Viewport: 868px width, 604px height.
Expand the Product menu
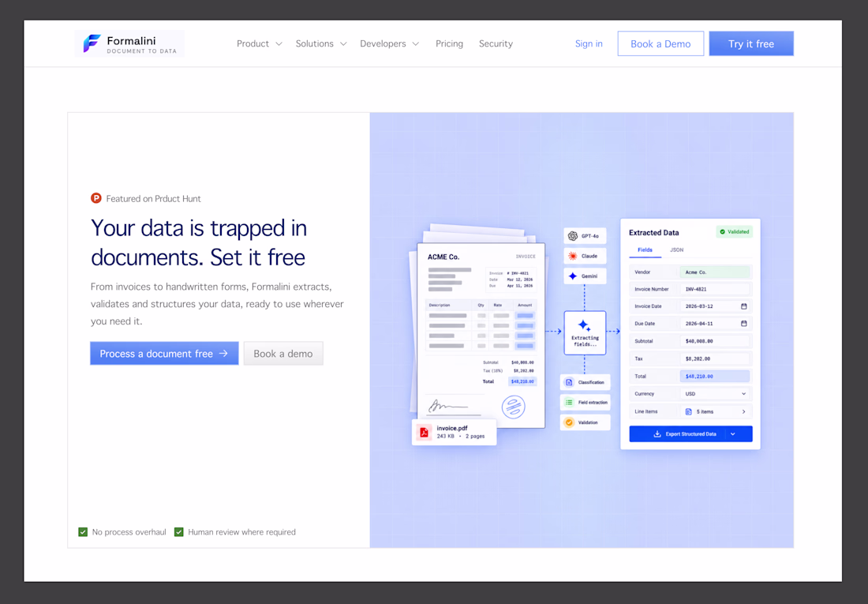pos(259,43)
